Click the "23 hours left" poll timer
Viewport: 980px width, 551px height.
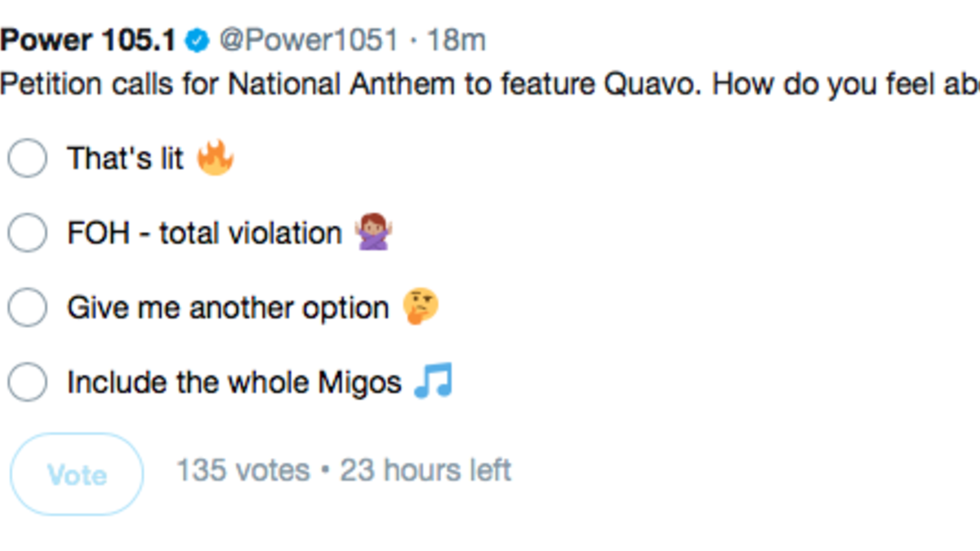(x=425, y=471)
